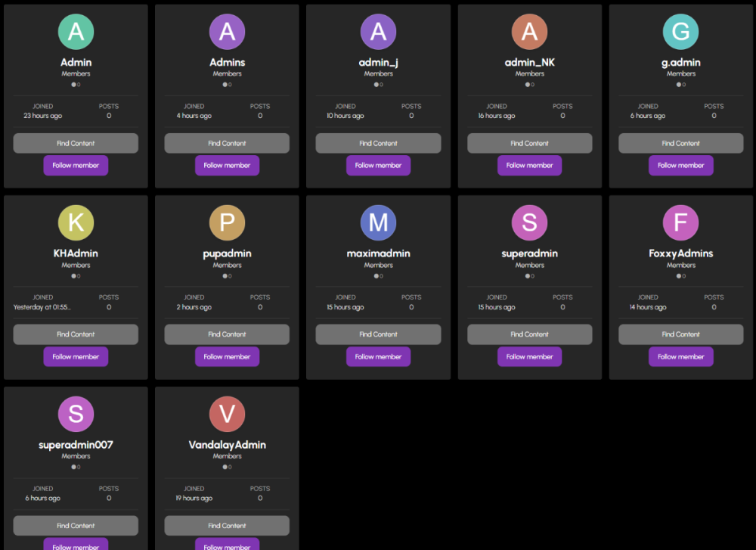Click admin_NK's orange A avatar

coord(529,32)
